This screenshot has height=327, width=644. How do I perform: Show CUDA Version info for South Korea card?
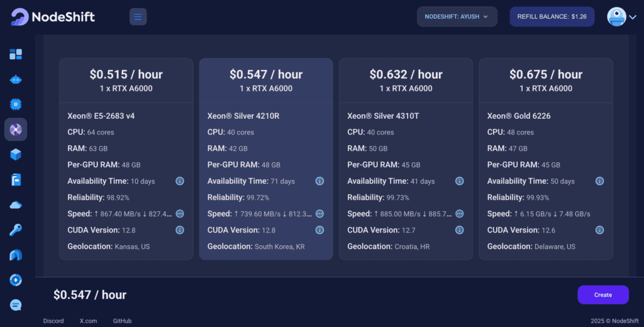click(x=319, y=230)
